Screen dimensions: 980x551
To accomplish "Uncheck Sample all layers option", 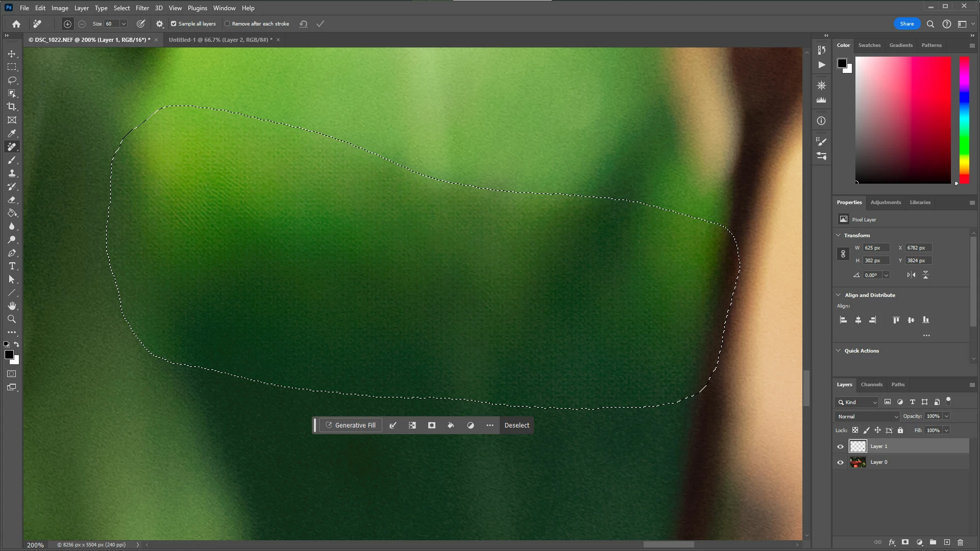I will click(174, 24).
